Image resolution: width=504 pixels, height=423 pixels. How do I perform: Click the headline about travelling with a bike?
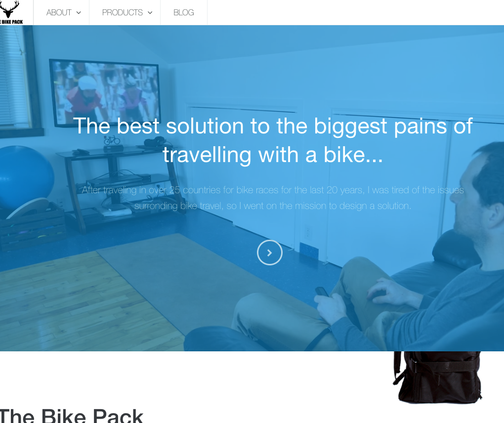pyautogui.click(x=273, y=140)
